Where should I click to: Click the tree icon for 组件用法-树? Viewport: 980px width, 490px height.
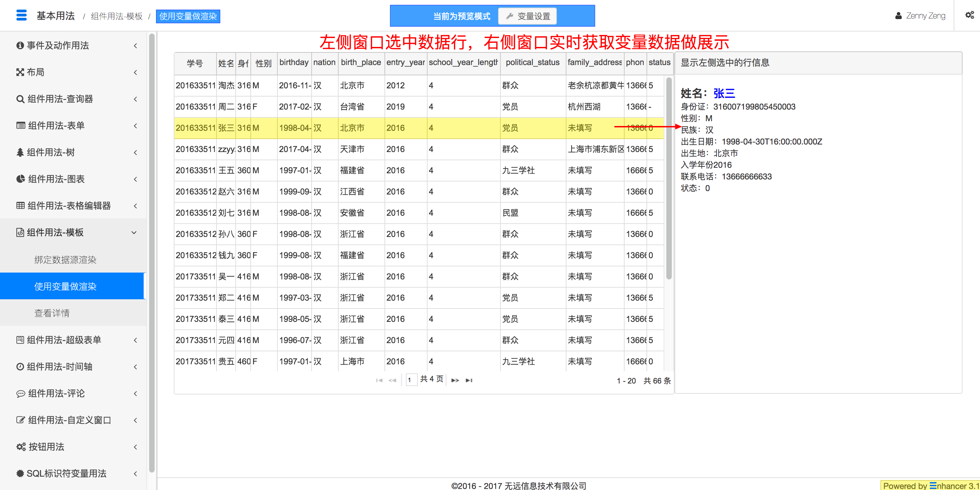tap(20, 152)
